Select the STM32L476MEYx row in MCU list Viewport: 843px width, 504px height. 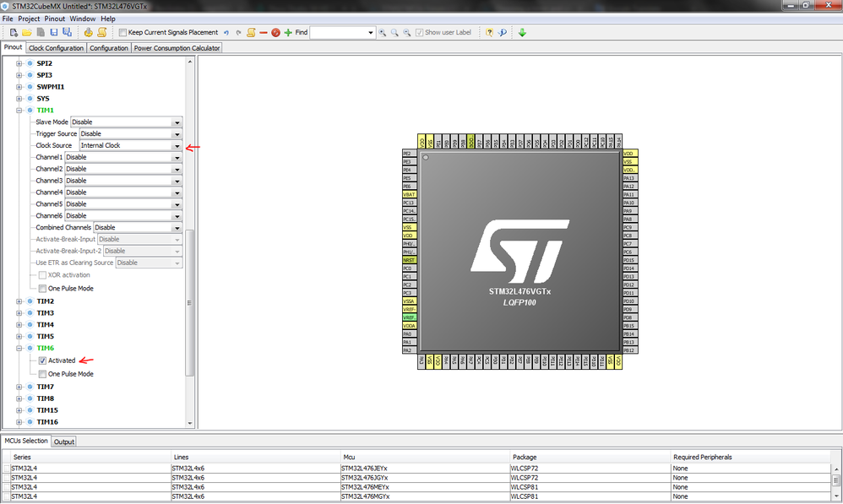pos(366,487)
